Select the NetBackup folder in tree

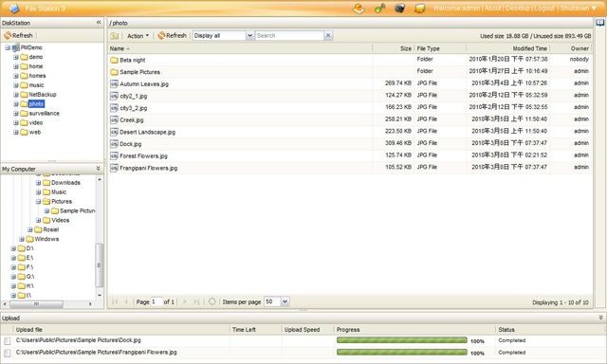tap(43, 95)
